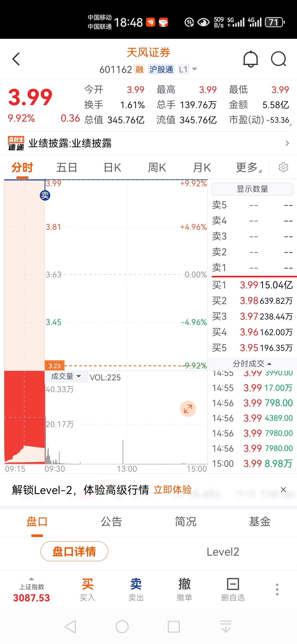297x644 pixels.
Task: Expand chart to fullscreen icon
Action: (188, 409)
